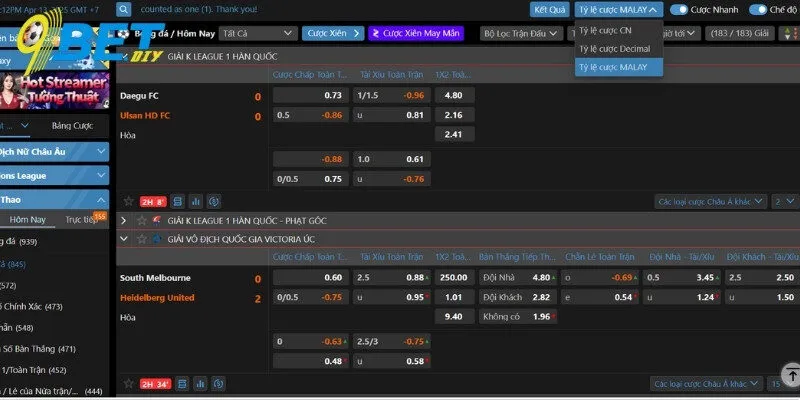Favorite the South Melbourne match star
The image size is (800, 400).
pos(129,384)
